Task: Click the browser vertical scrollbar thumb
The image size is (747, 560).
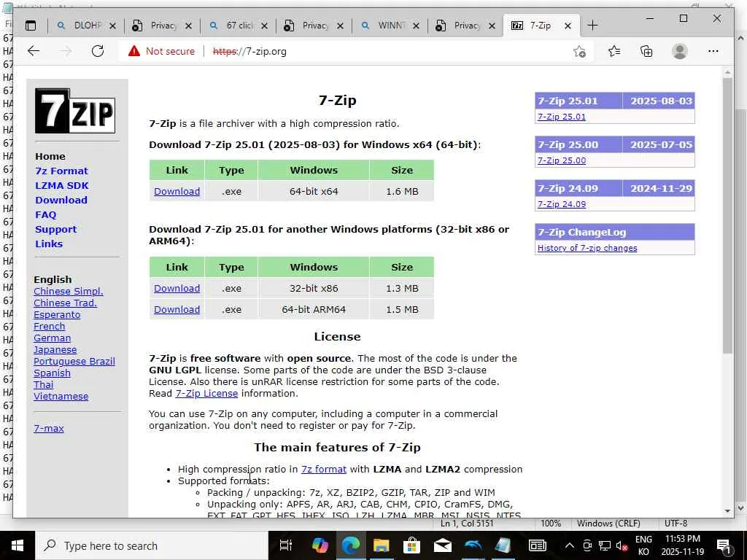Action: point(727,216)
